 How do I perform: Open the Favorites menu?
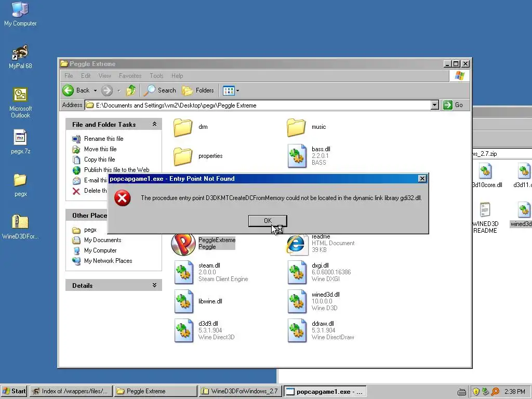tap(130, 76)
